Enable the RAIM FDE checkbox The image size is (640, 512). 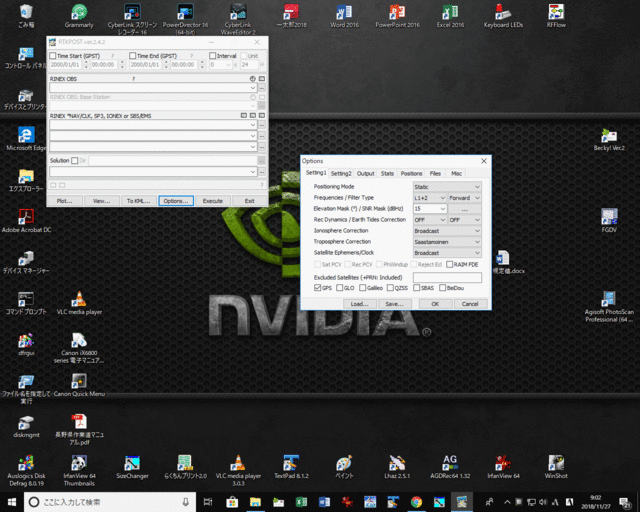click(x=450, y=265)
